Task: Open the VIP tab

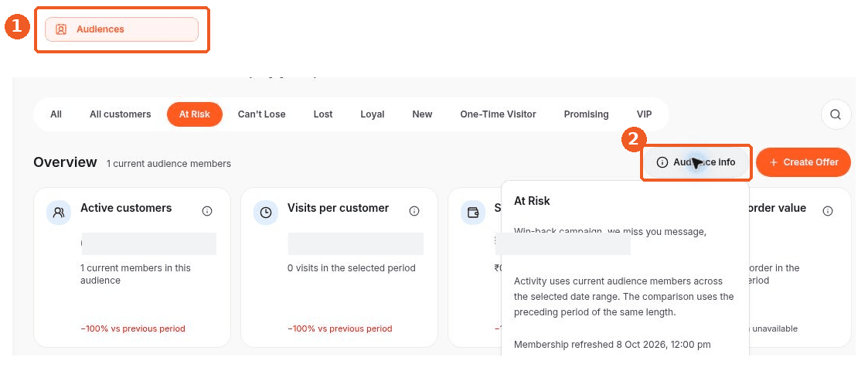Action: coord(644,114)
